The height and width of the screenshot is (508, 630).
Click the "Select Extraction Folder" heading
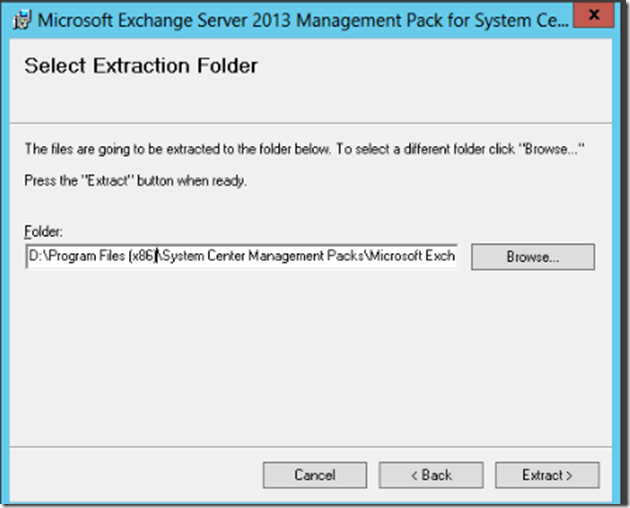141,67
